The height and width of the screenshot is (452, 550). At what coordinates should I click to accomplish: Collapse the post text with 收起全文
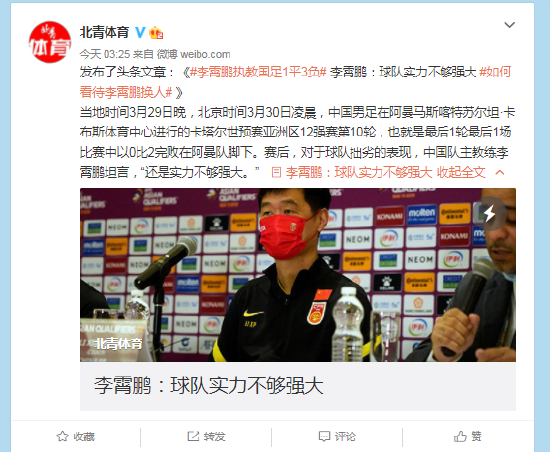pyautogui.click(x=461, y=173)
